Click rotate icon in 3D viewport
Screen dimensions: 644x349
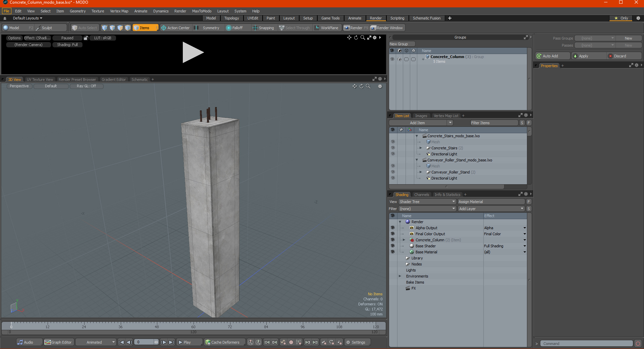point(361,86)
